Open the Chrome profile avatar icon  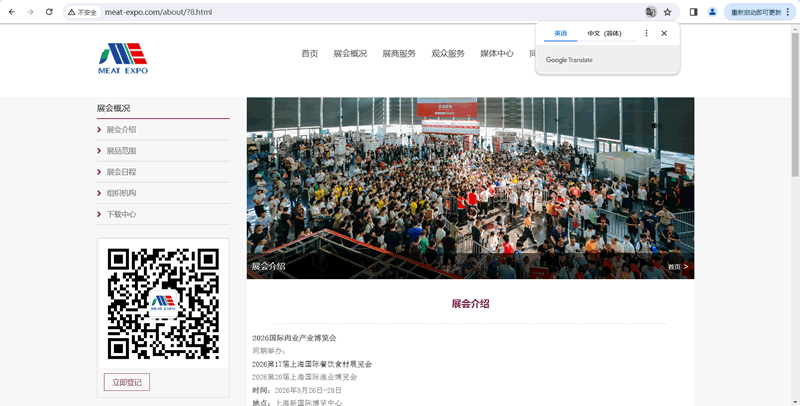pos(712,12)
